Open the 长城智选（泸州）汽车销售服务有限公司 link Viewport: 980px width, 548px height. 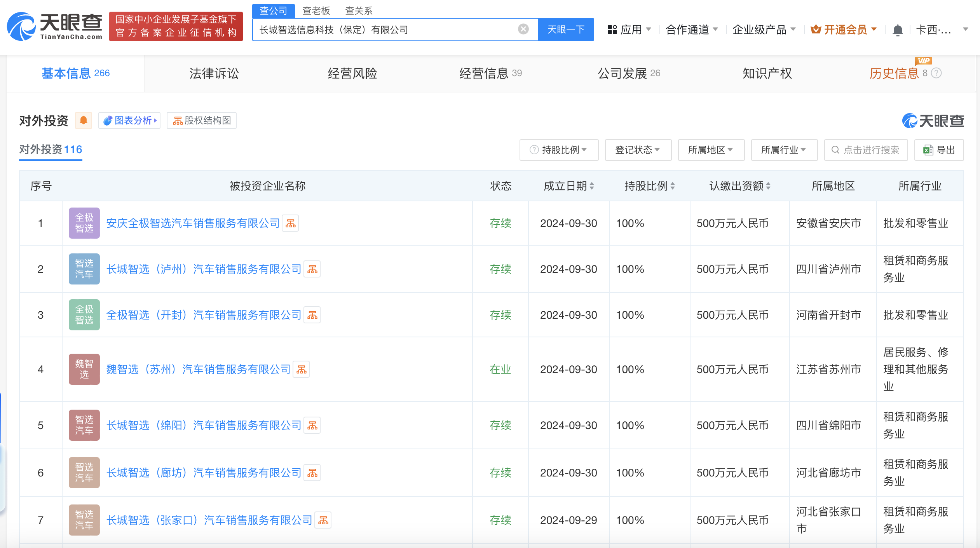204,269
